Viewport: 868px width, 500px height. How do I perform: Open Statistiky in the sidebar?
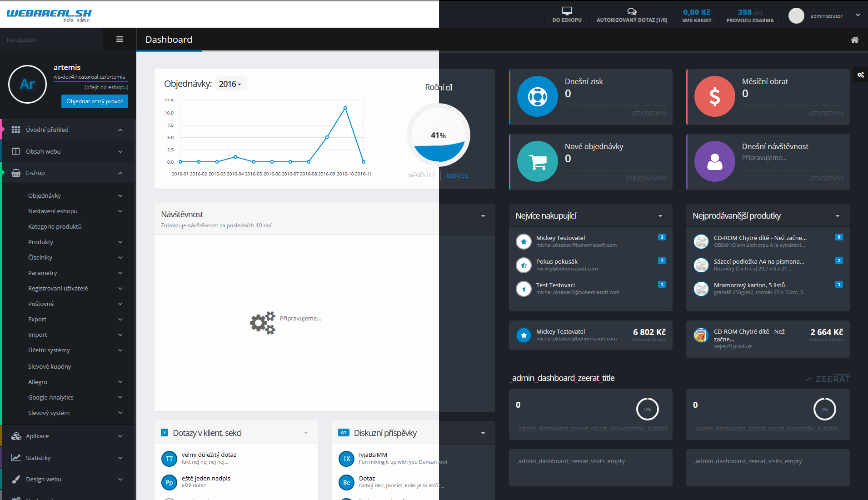(x=38, y=458)
